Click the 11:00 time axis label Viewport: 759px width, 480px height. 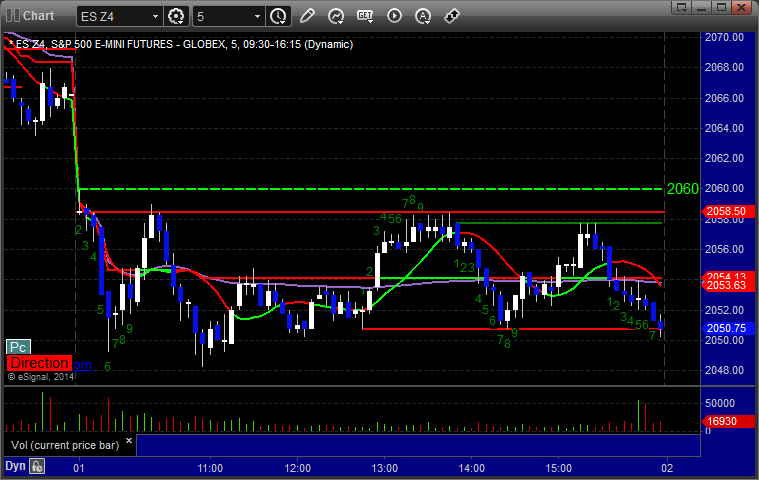click(210, 468)
